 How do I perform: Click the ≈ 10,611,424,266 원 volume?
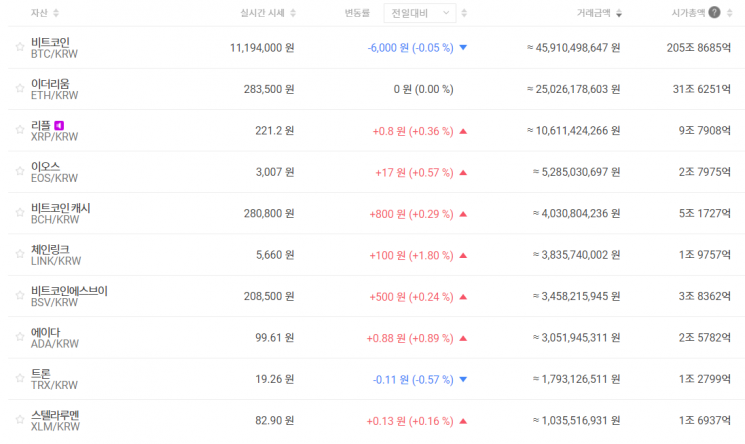coord(573,130)
